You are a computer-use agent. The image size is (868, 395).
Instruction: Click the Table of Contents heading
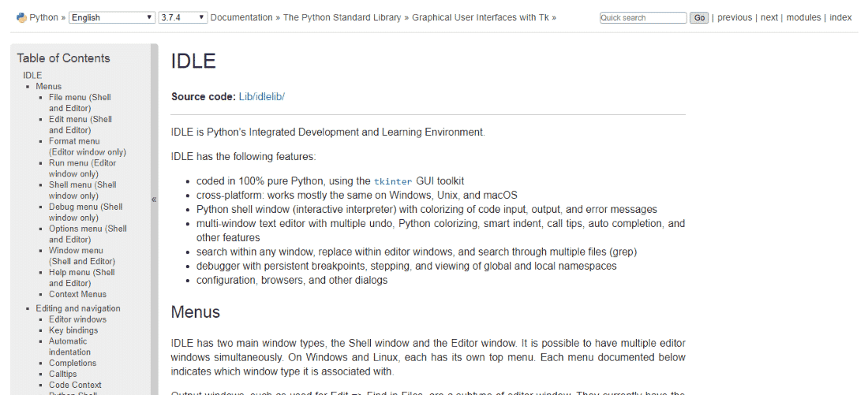coord(64,58)
